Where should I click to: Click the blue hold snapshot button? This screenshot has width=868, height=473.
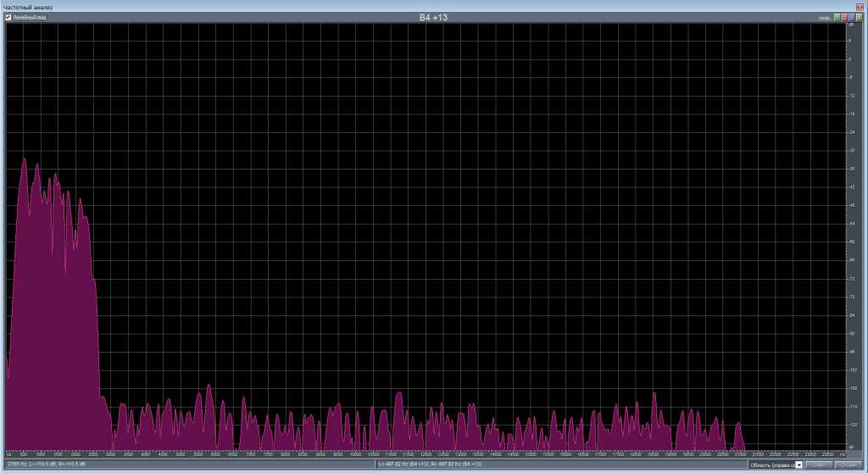pos(851,17)
